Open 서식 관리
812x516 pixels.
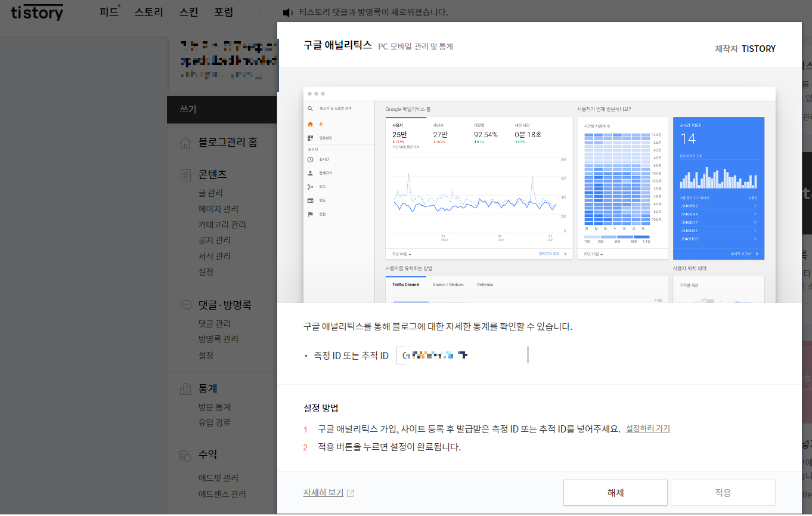[x=215, y=257]
